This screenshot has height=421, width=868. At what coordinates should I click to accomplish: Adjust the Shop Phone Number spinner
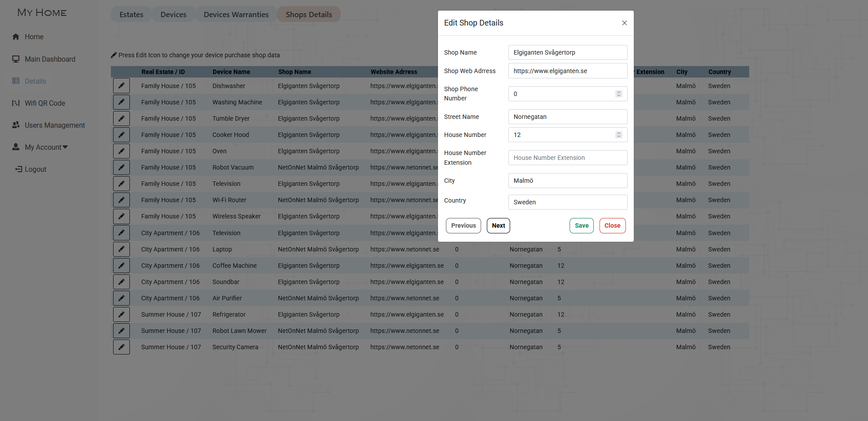click(619, 94)
